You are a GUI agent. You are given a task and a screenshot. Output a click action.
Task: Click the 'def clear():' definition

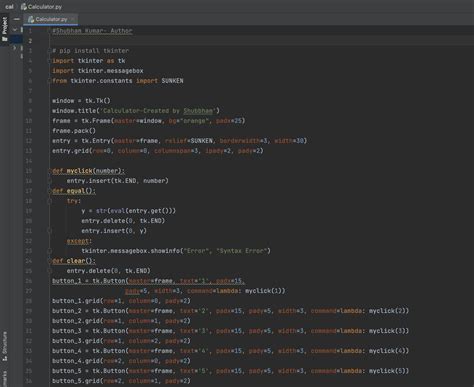(74, 261)
